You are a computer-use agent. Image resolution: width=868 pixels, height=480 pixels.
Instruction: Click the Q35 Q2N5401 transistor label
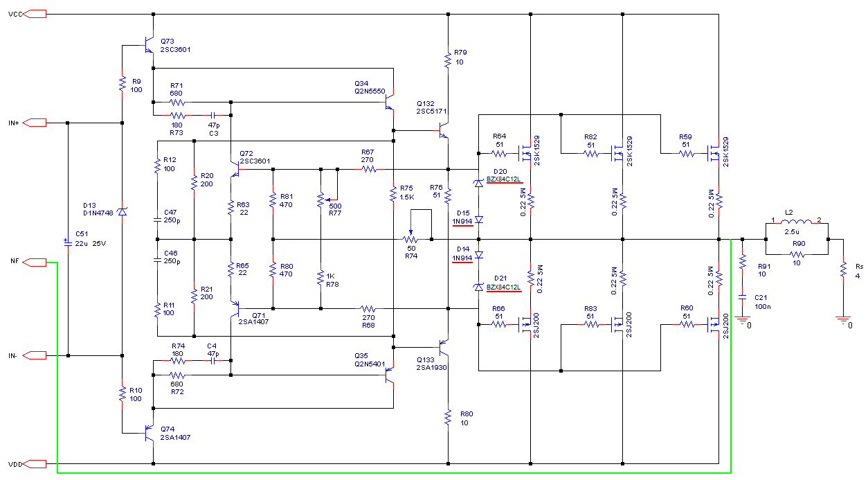[x=370, y=359]
